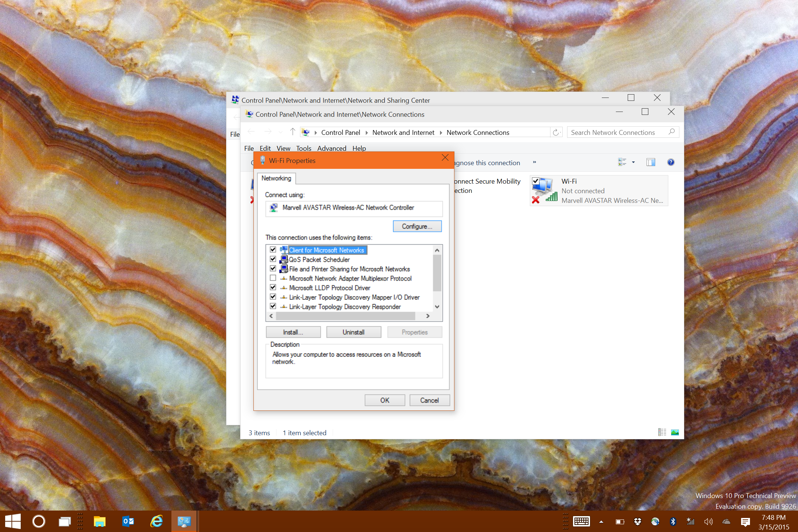Image resolution: width=798 pixels, height=532 pixels.
Task: Confirm with the OK button
Action: (385, 400)
